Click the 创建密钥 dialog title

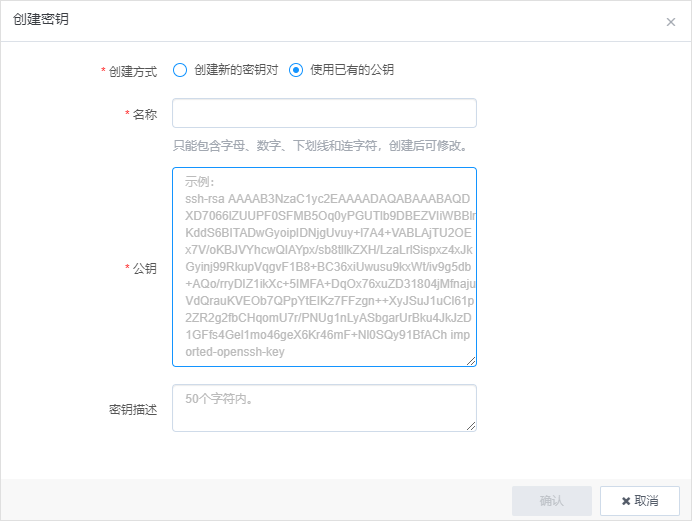click(x=41, y=19)
